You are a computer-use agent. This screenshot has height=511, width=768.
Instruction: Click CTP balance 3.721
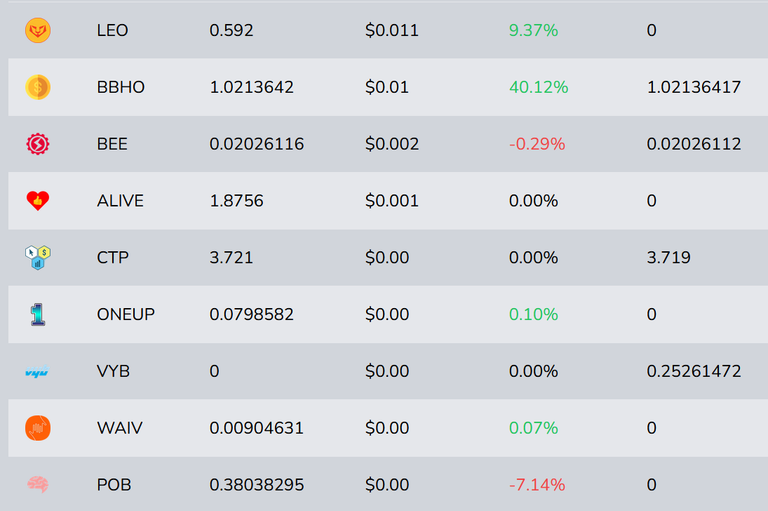(231, 258)
